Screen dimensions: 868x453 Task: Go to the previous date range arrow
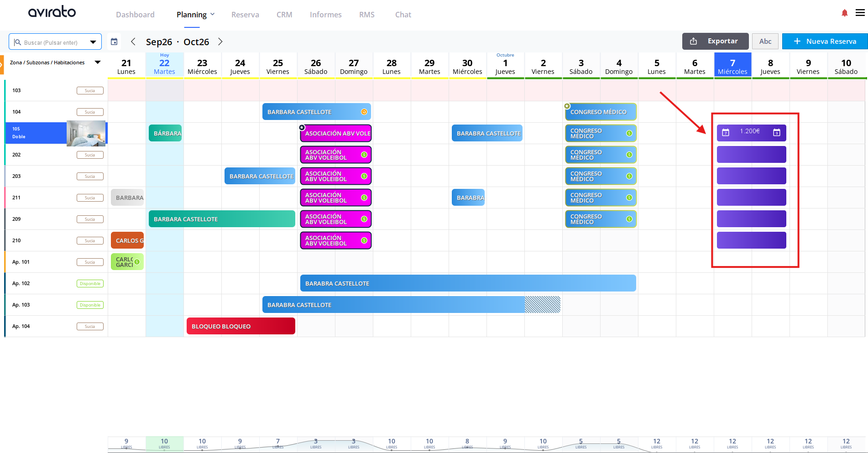[133, 42]
